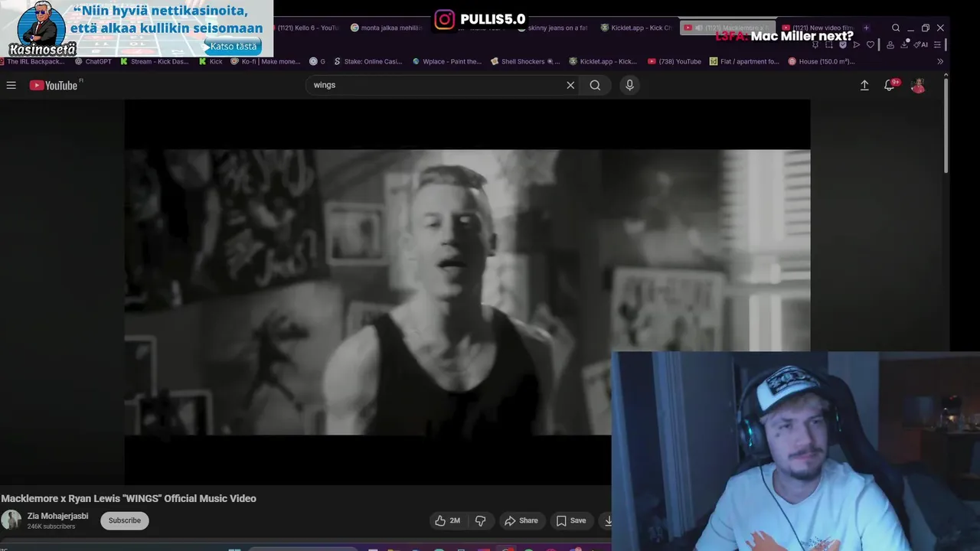Open the G bookmark

(318, 61)
